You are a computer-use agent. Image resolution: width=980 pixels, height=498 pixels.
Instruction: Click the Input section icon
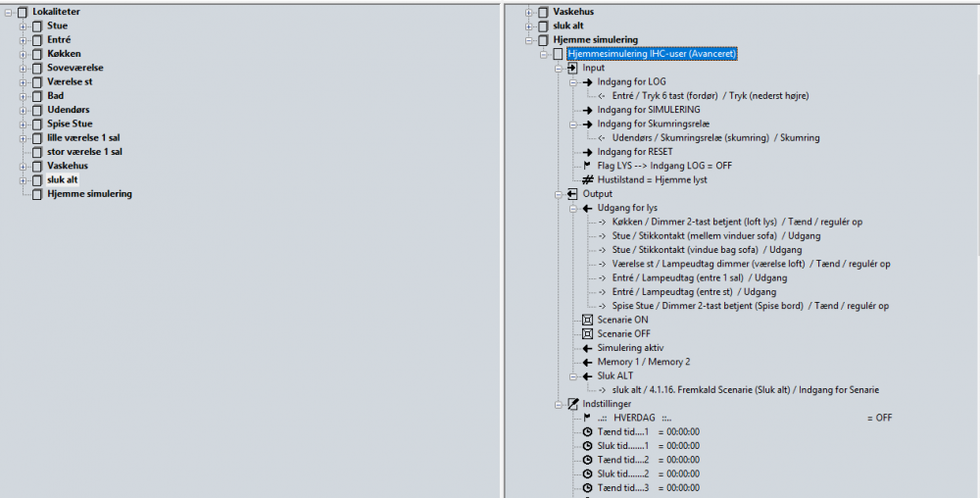coord(573,69)
